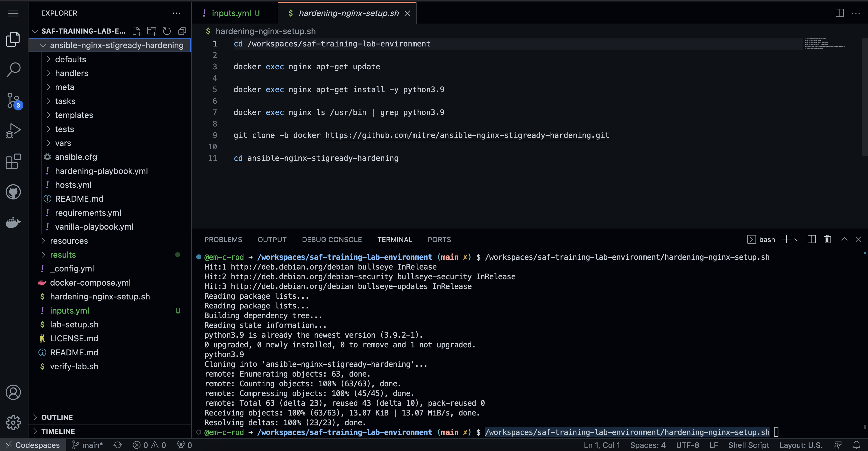Open Source Control view with 3 pending changes
Image resolution: width=868 pixels, height=451 pixels.
pyautogui.click(x=13, y=100)
